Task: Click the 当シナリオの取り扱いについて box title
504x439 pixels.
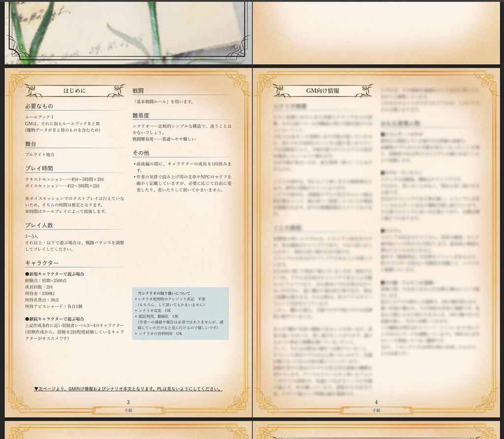Action: 164,293
